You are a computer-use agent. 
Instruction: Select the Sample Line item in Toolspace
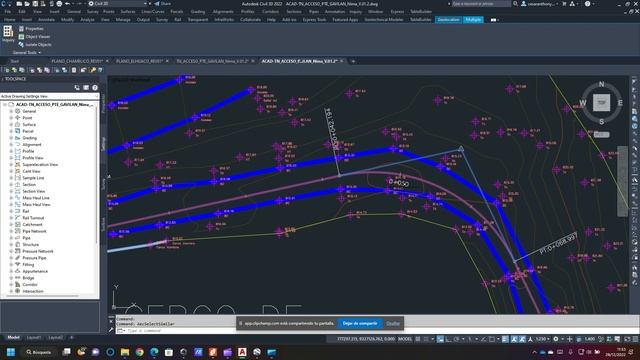[33, 178]
